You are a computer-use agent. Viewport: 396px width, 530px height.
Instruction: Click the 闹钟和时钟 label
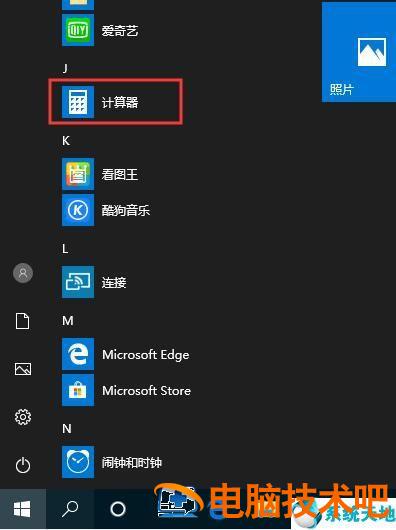[132, 462]
